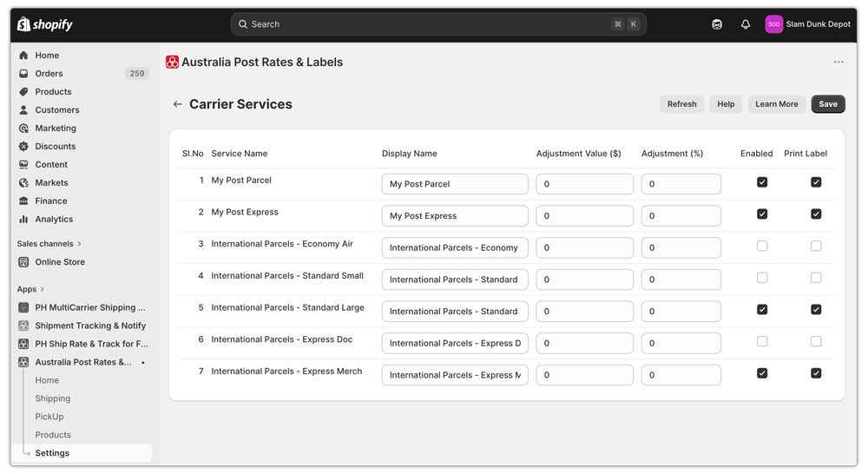868x474 pixels.
Task: Click the Help button
Action: [x=726, y=104]
